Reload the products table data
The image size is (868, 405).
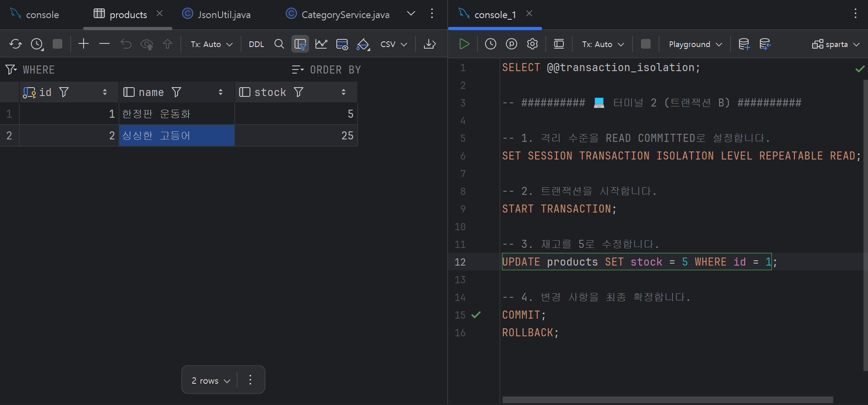coord(16,44)
